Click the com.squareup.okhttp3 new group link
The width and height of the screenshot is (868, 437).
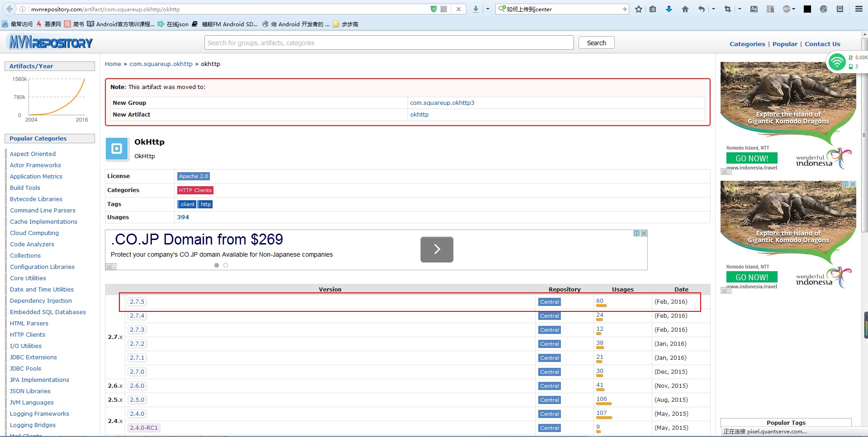pos(442,103)
